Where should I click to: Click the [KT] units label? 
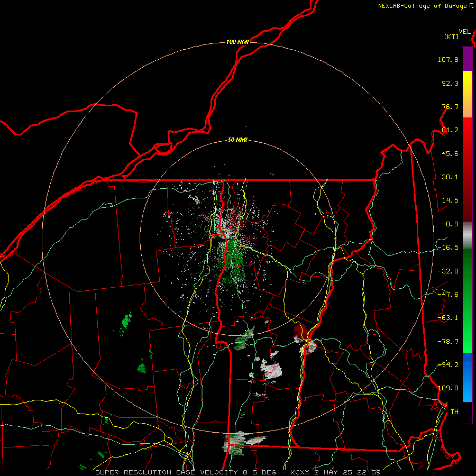tap(451, 36)
